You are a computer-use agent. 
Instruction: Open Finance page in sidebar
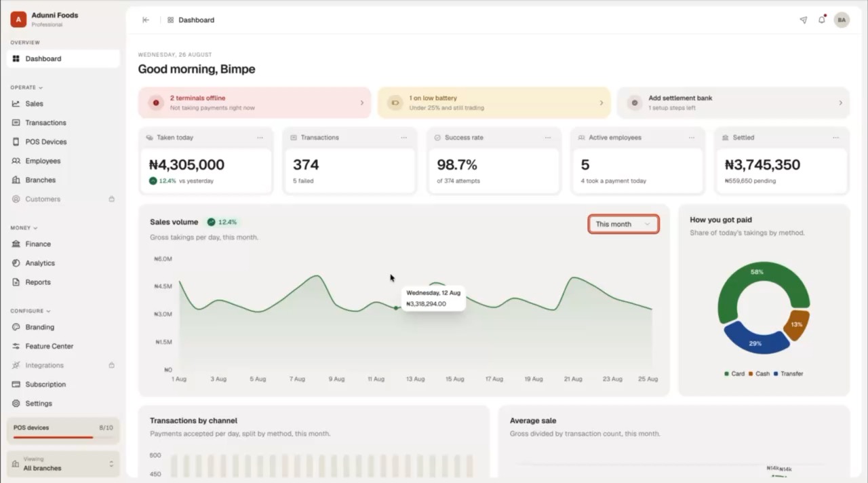pyautogui.click(x=63, y=244)
